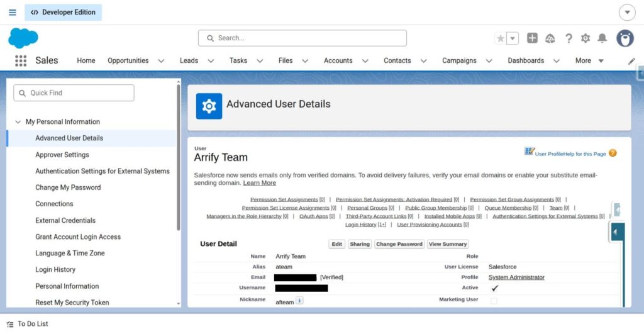
Task: Open the Trailhead guidance icon
Action: point(550,38)
